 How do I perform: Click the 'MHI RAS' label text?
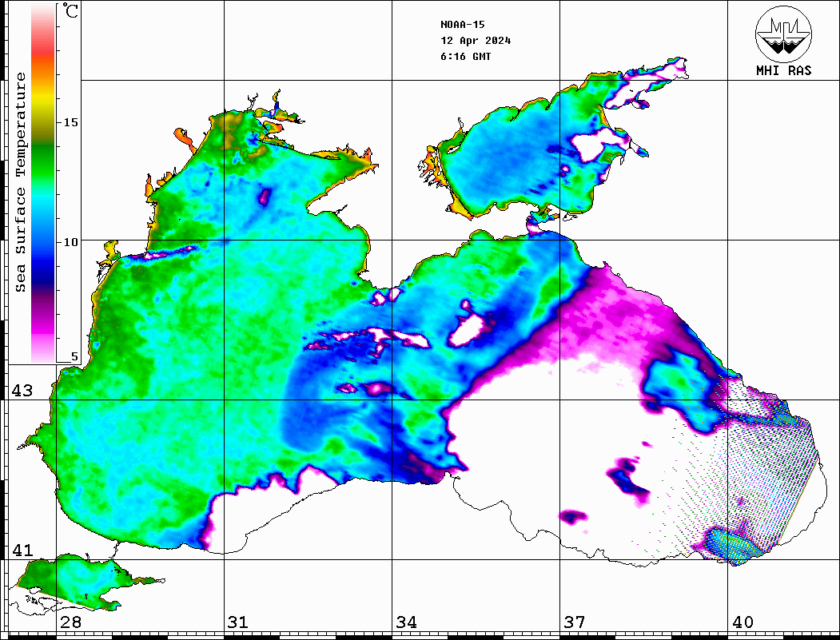[783, 70]
